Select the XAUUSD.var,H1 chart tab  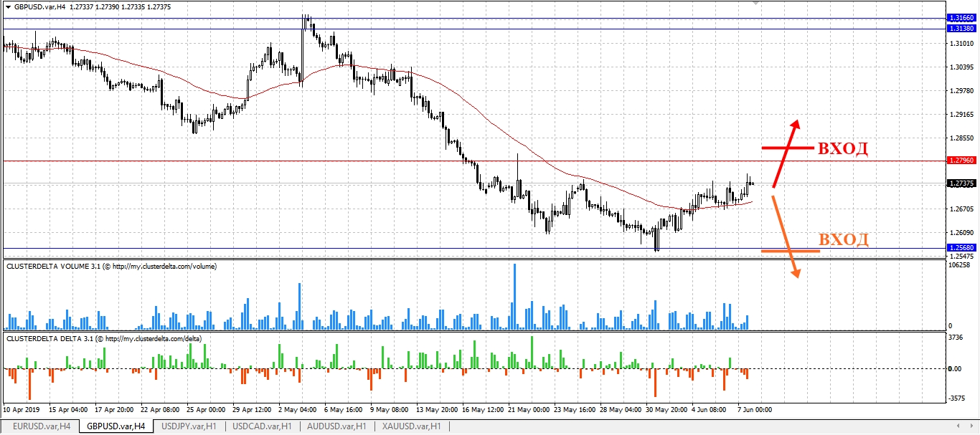pos(410,426)
